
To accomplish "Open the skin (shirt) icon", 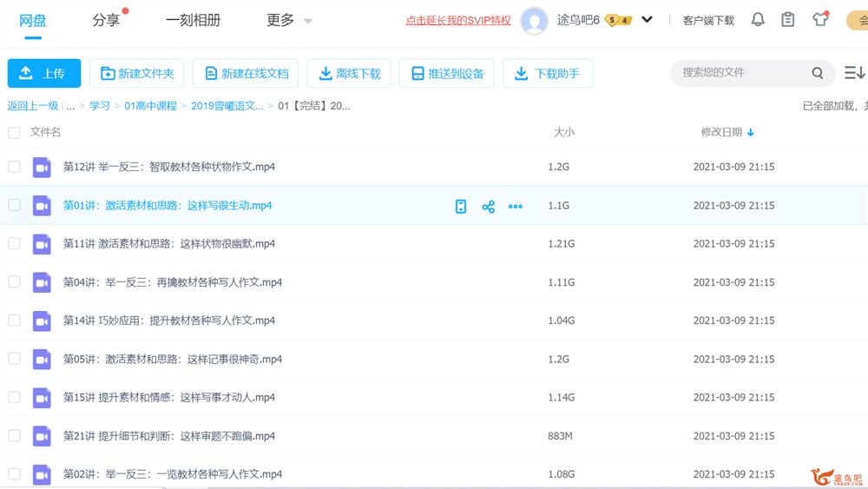I will click(x=820, y=19).
